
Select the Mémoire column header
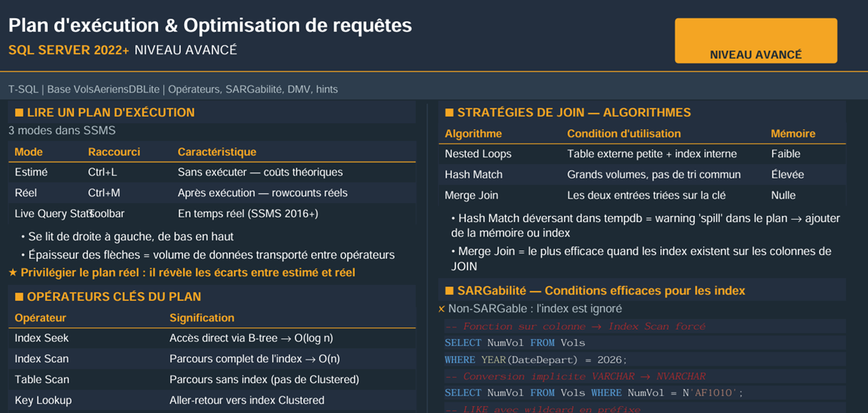pyautogui.click(x=792, y=134)
